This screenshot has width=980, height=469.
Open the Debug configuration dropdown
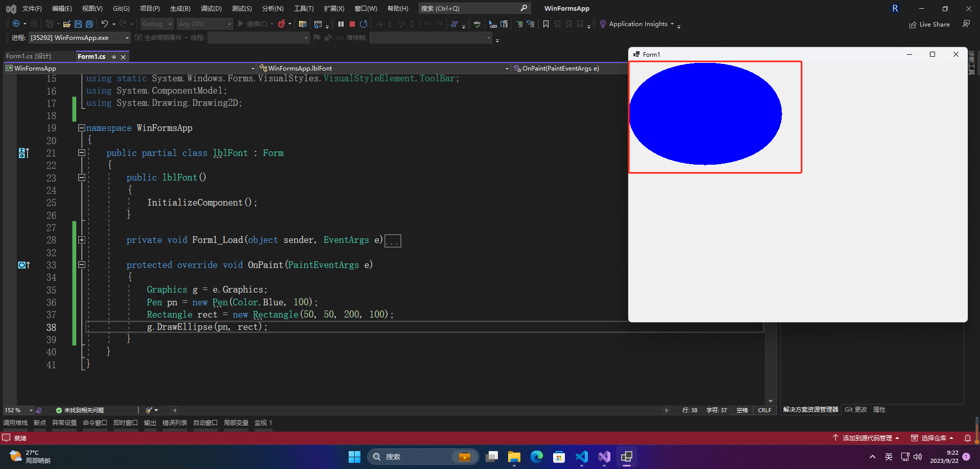[157, 24]
